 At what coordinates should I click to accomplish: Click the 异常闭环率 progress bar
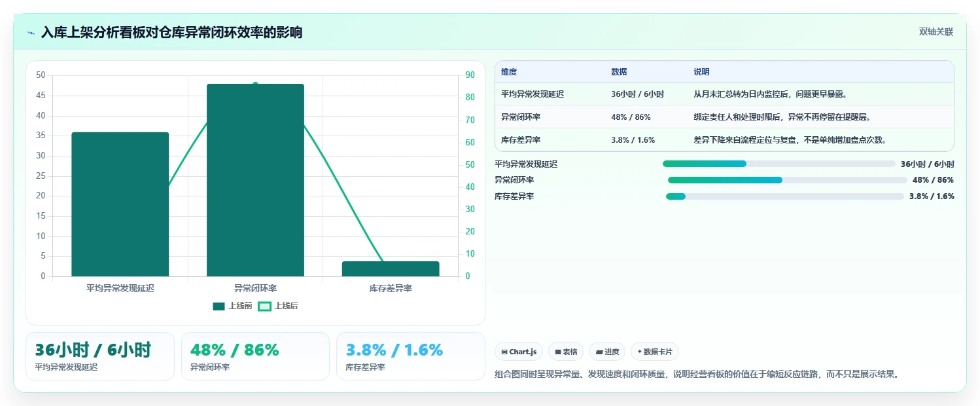[788, 180]
